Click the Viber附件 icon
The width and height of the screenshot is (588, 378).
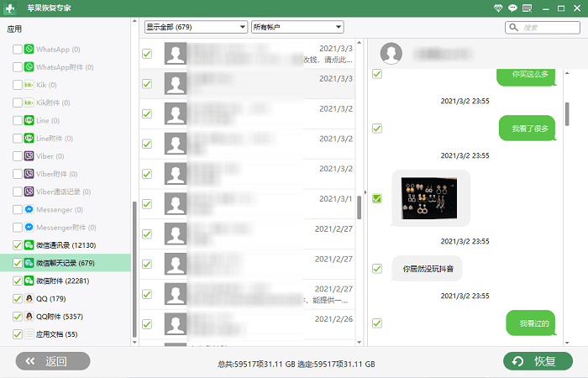point(29,174)
